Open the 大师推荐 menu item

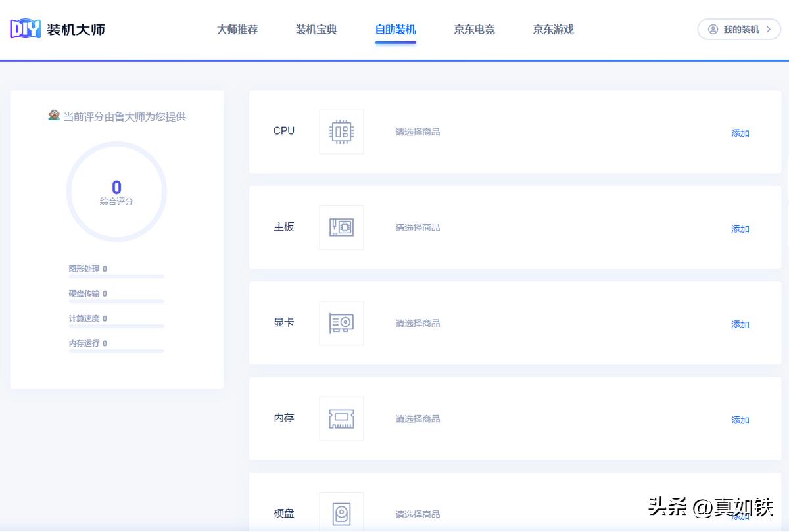pyautogui.click(x=237, y=29)
